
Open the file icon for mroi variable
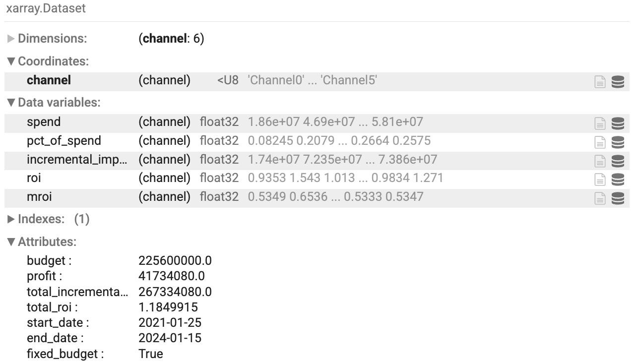pyautogui.click(x=600, y=197)
